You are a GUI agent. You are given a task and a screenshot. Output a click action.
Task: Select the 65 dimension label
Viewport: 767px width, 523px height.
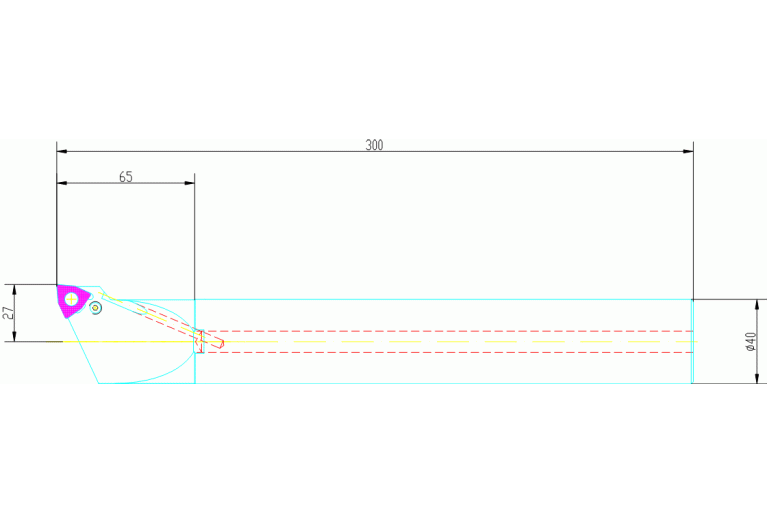126,177
